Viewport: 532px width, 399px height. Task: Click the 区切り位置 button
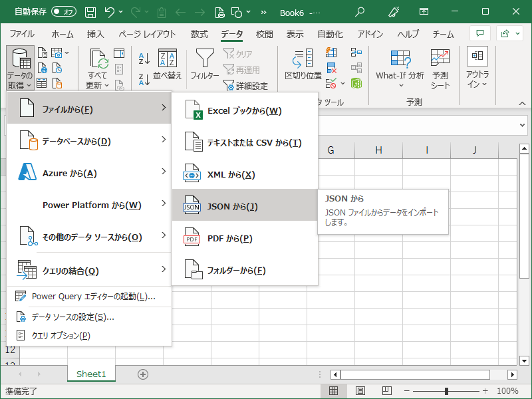[x=303, y=64]
